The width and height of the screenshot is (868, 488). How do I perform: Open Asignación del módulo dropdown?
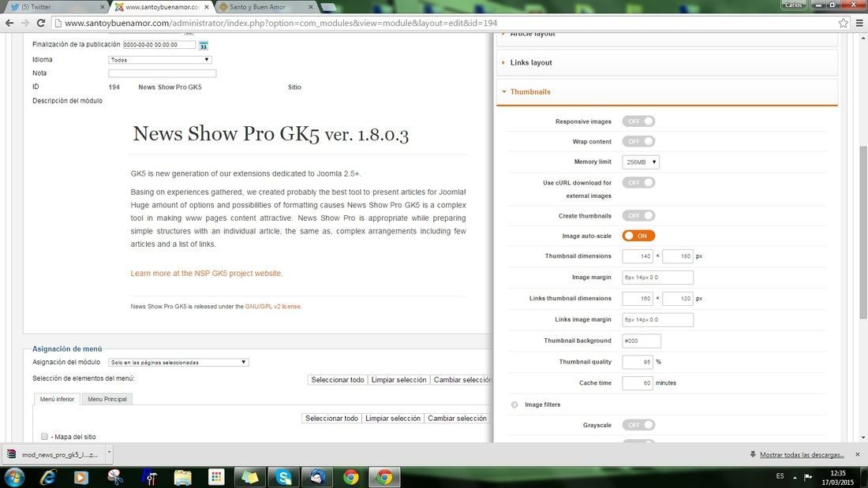(x=178, y=363)
